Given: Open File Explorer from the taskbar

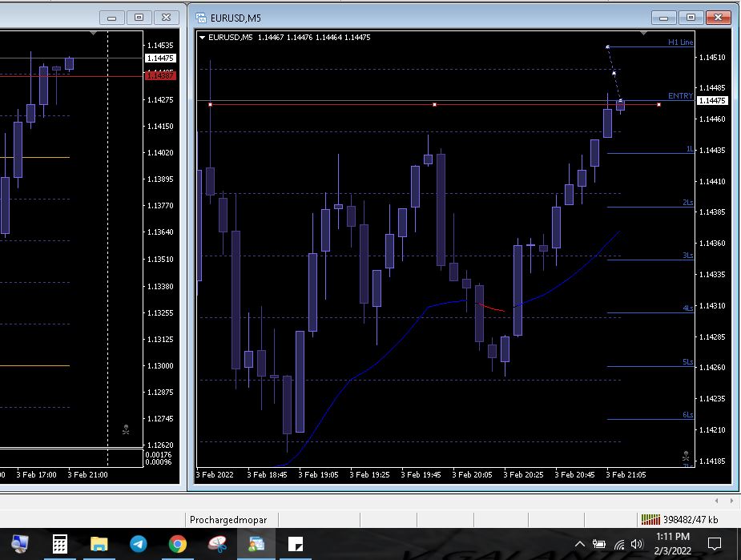Looking at the screenshot, I should 99,544.
